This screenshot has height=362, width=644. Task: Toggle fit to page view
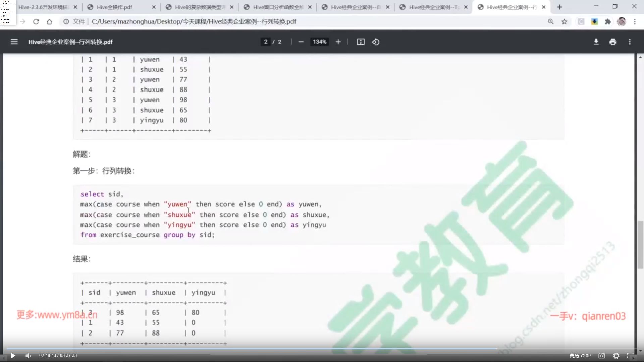coord(361,42)
